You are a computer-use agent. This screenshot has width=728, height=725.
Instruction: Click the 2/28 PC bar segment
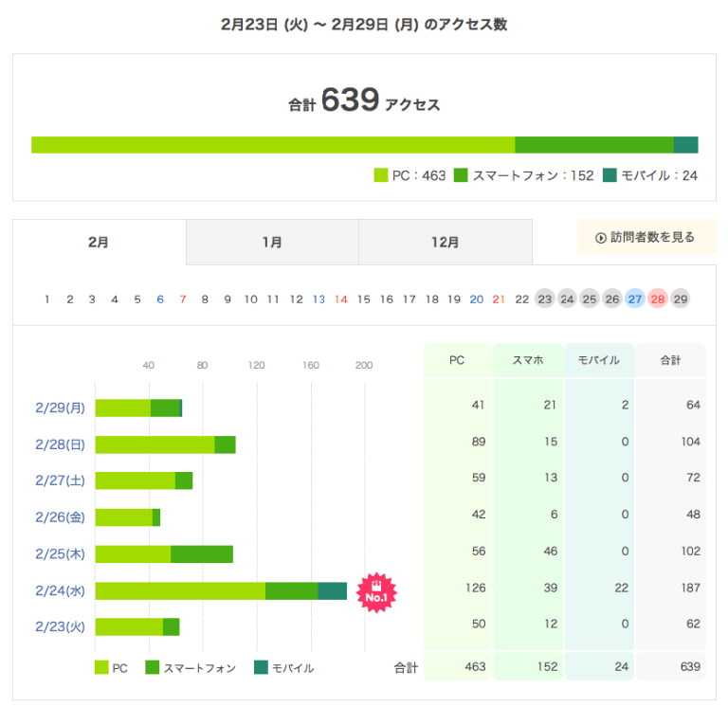(x=155, y=444)
